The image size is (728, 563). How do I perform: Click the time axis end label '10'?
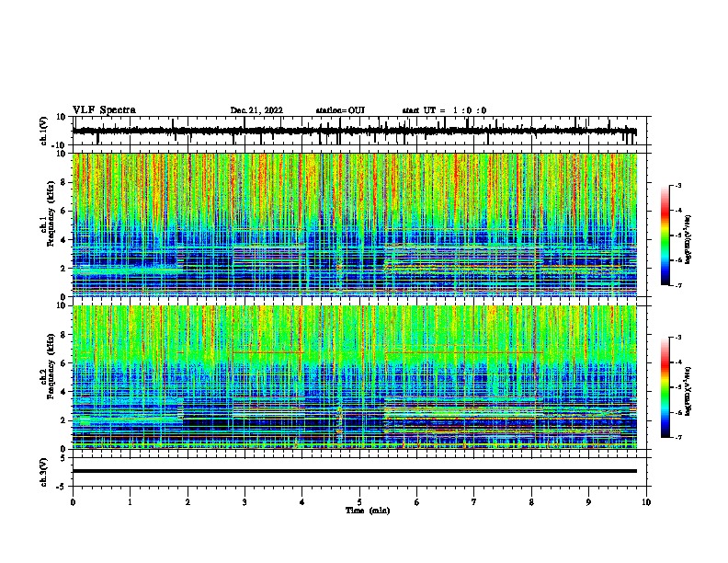coord(646,502)
